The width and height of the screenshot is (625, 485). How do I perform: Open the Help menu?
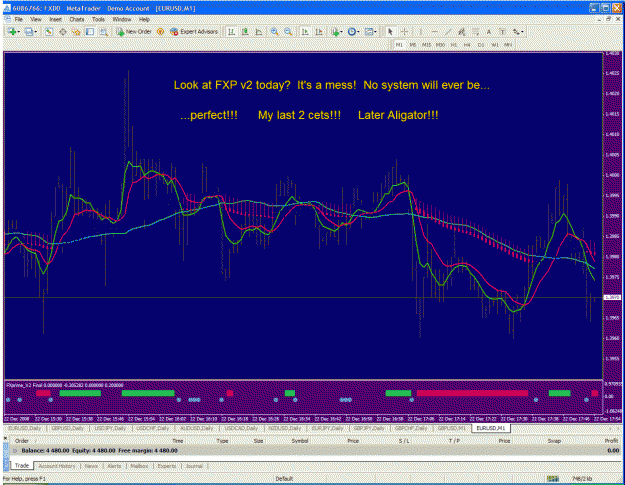pyautogui.click(x=144, y=19)
